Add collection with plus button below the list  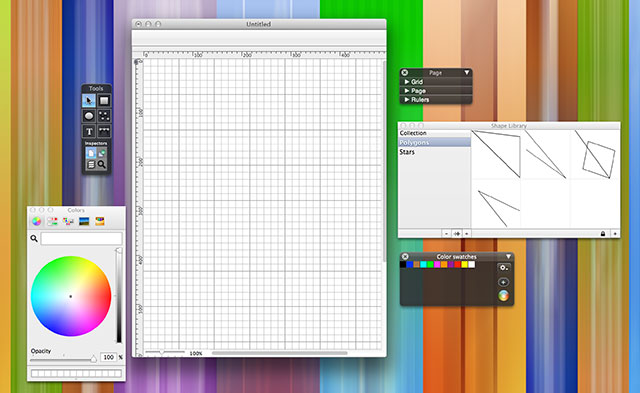(467, 233)
